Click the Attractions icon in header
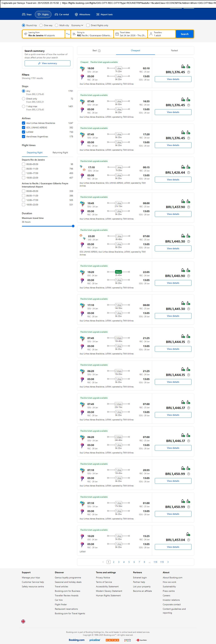Viewport: 216px width, 644px height. [76, 15]
